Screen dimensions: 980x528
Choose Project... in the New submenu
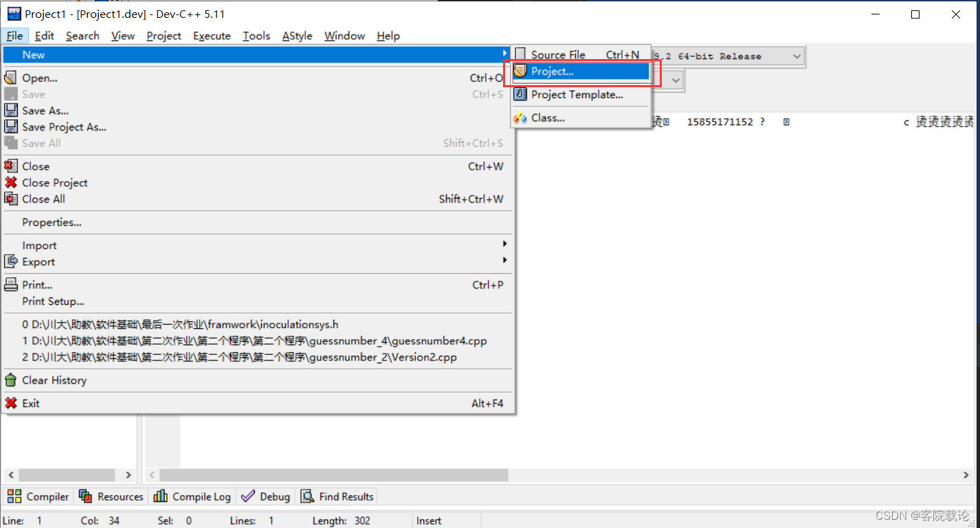pos(581,71)
